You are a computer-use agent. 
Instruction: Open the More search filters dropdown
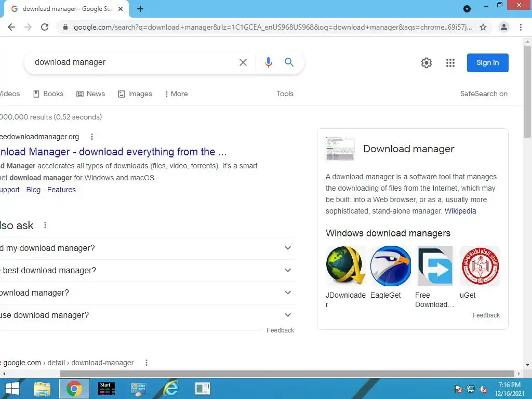(176, 94)
